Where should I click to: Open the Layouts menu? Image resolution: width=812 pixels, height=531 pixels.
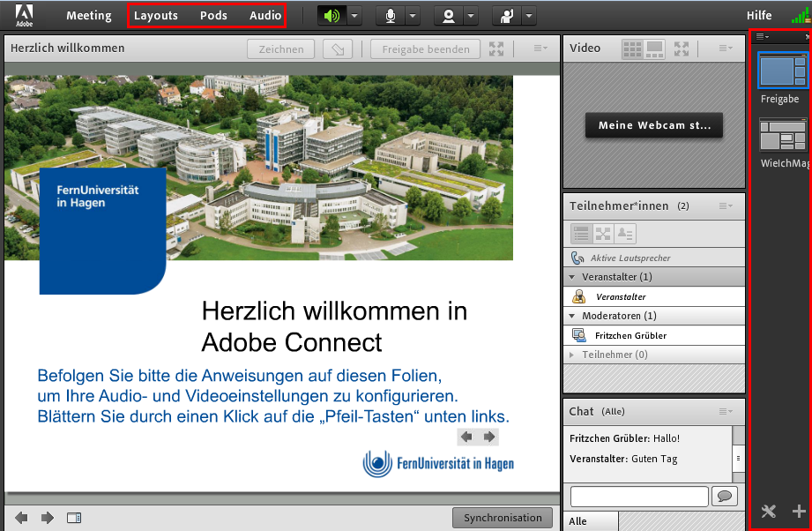point(155,16)
